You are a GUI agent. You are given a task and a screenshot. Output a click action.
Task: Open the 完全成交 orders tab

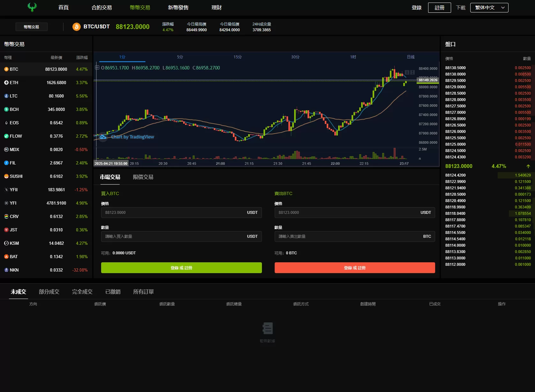[82, 292]
